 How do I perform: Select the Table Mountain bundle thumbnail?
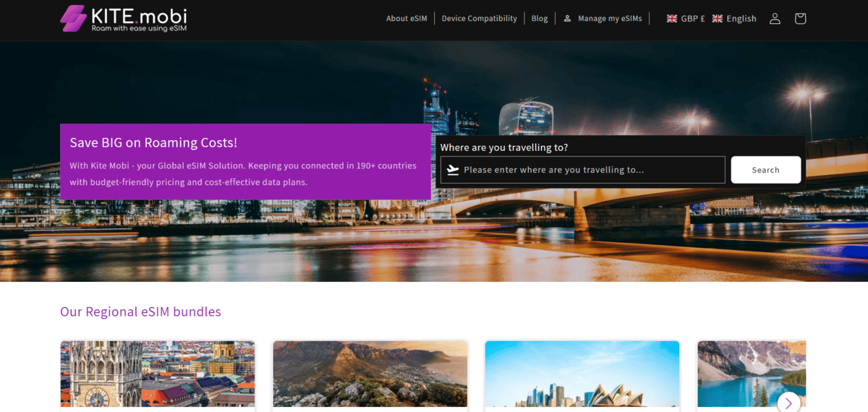(370, 374)
